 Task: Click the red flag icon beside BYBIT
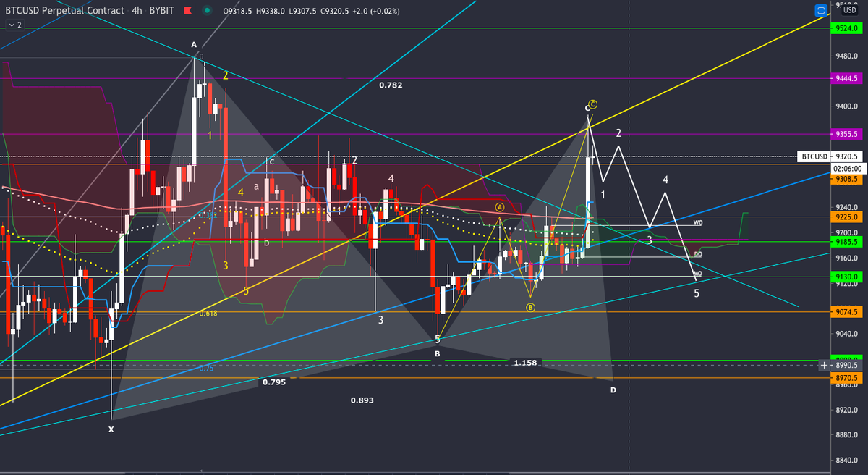click(188, 11)
